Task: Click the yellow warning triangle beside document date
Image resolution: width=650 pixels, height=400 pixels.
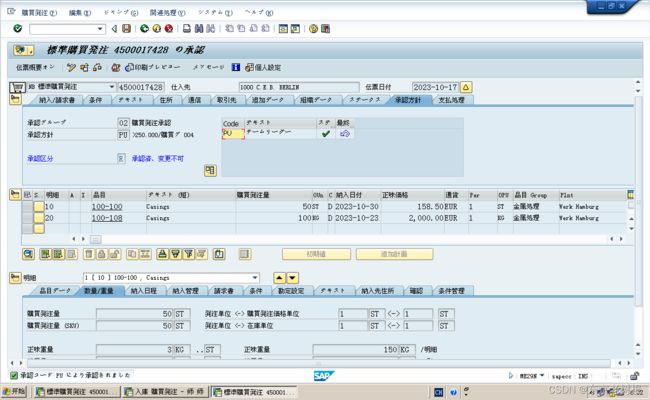Action: pyautogui.click(x=466, y=87)
